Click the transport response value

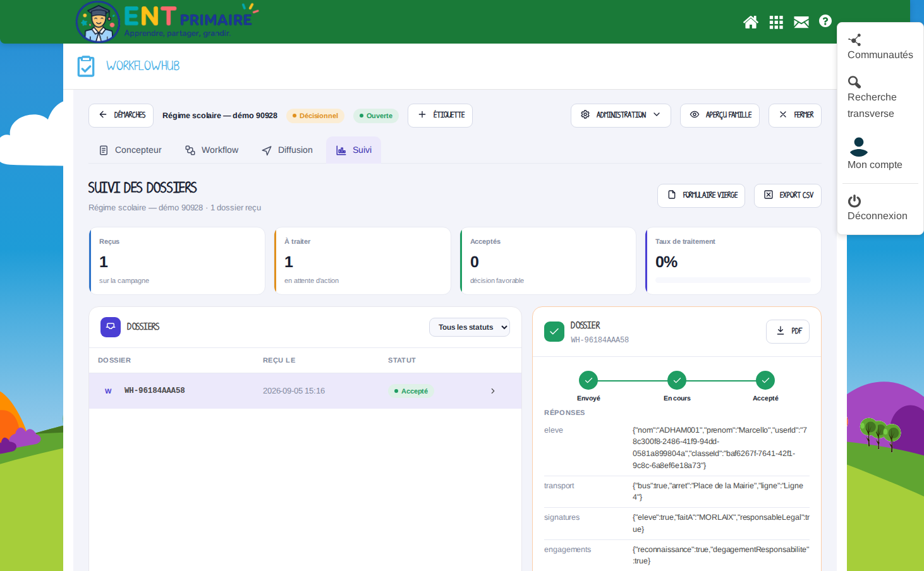pyautogui.click(x=720, y=491)
